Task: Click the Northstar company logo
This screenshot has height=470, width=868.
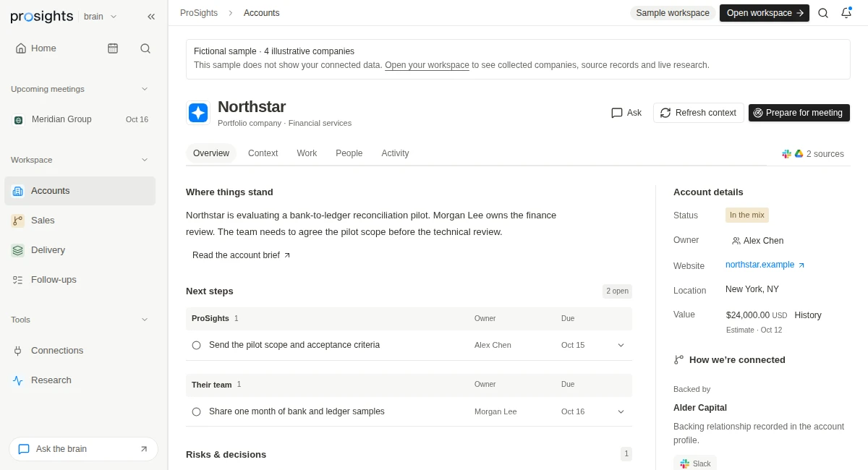Action: tap(198, 113)
